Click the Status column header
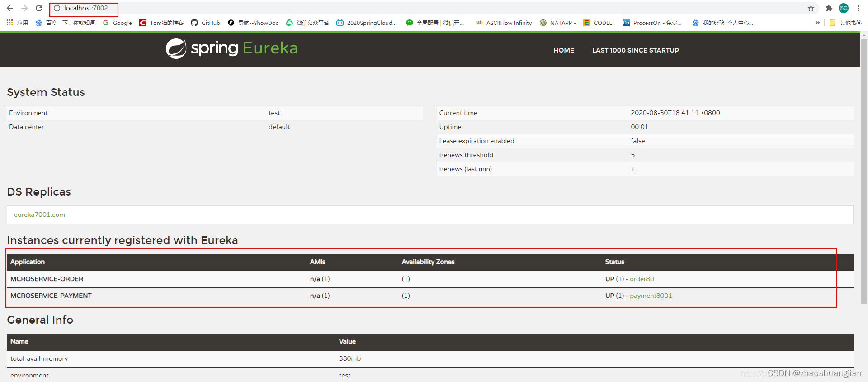Viewport: 868px width, 382px height. coord(615,262)
